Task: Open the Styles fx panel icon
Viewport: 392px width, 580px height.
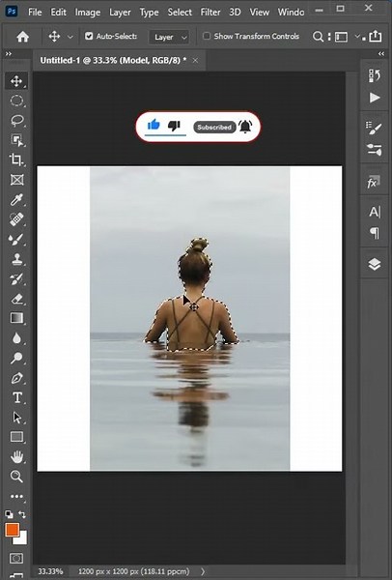Action: pyautogui.click(x=373, y=183)
